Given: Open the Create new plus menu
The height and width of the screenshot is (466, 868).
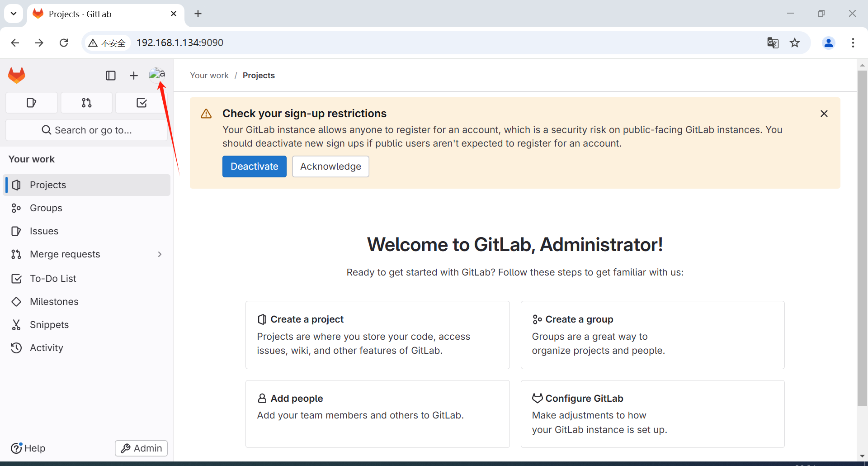Looking at the screenshot, I should click(x=133, y=76).
